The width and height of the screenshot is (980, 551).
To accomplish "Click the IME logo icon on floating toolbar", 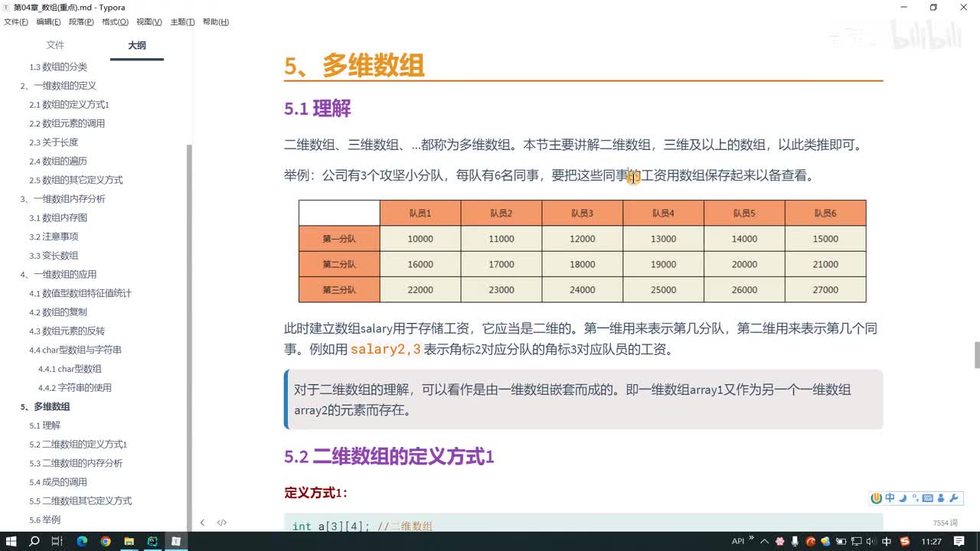I will coord(877,498).
